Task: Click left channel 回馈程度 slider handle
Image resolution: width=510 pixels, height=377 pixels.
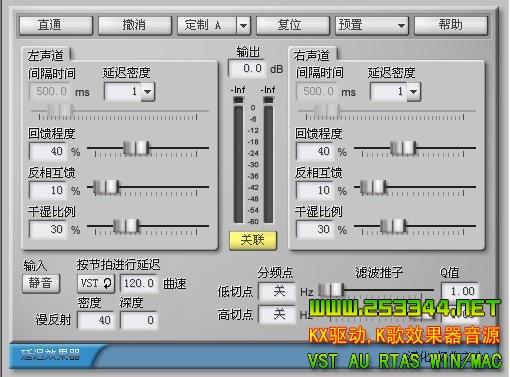Action: [x=136, y=148]
